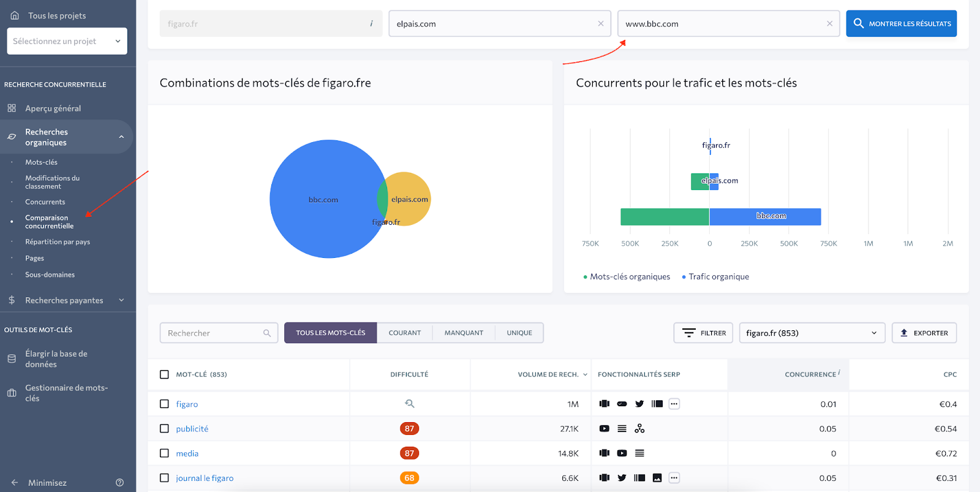The width and height of the screenshot is (980, 492).
Task: Clear the www.bbc.com domain field
Action: (x=829, y=24)
